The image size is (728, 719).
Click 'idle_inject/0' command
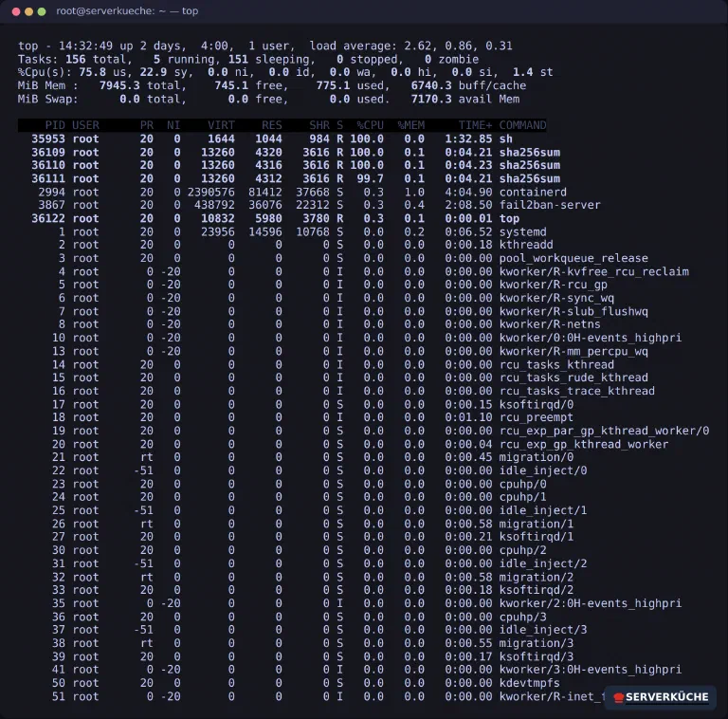click(543, 471)
